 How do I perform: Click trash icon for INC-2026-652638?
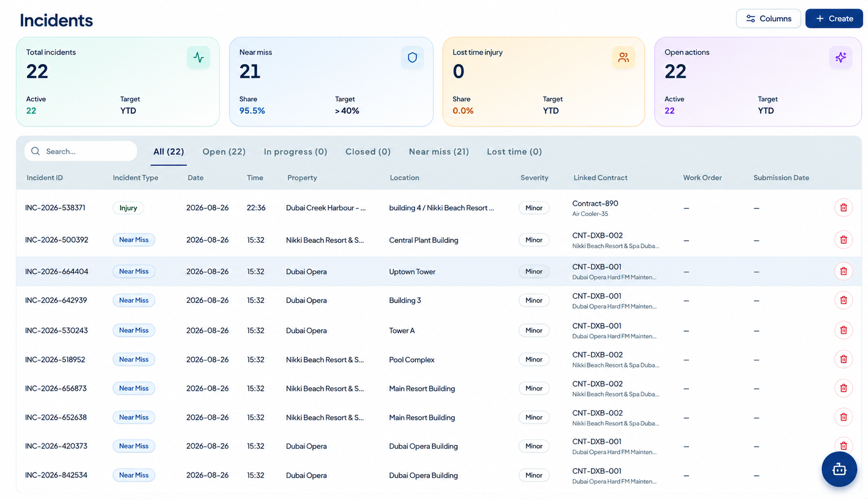(843, 417)
